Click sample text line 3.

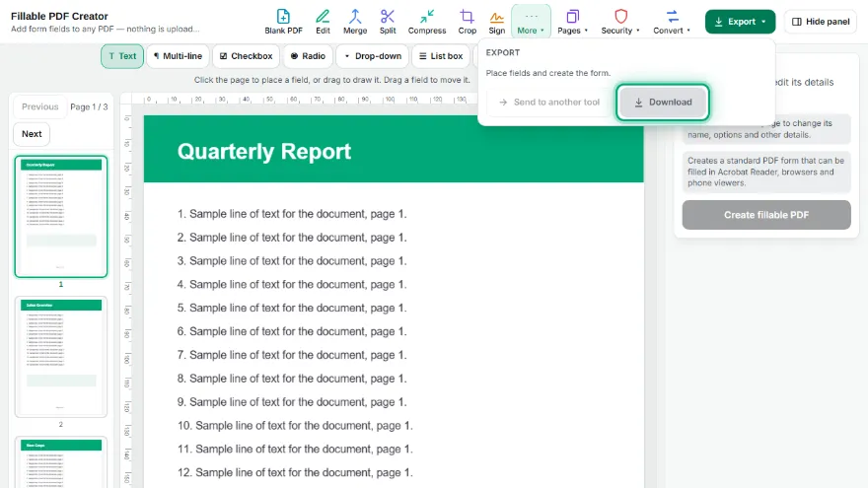point(292,261)
